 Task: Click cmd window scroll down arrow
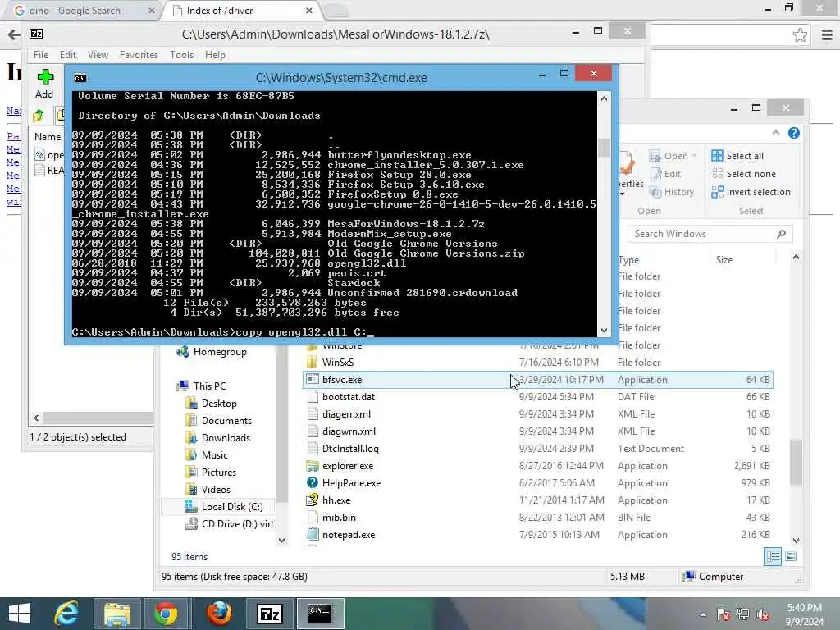[x=605, y=331]
